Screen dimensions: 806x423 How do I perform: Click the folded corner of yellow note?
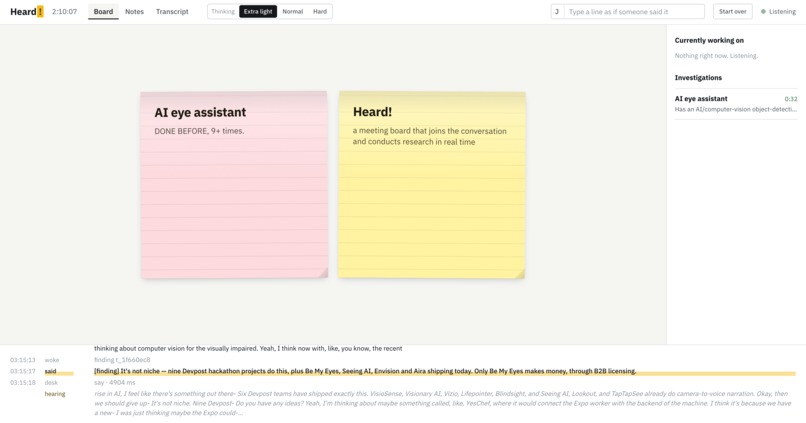pyautogui.click(x=520, y=273)
